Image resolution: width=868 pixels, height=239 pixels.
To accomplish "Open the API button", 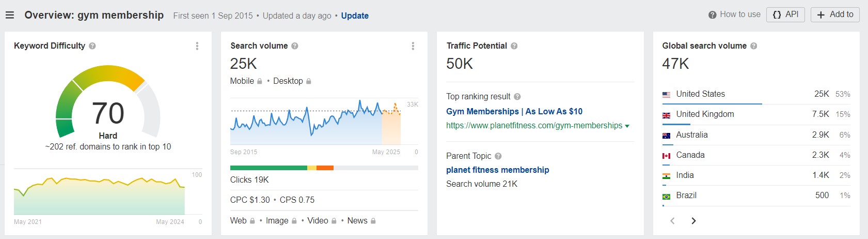I will coord(786,14).
